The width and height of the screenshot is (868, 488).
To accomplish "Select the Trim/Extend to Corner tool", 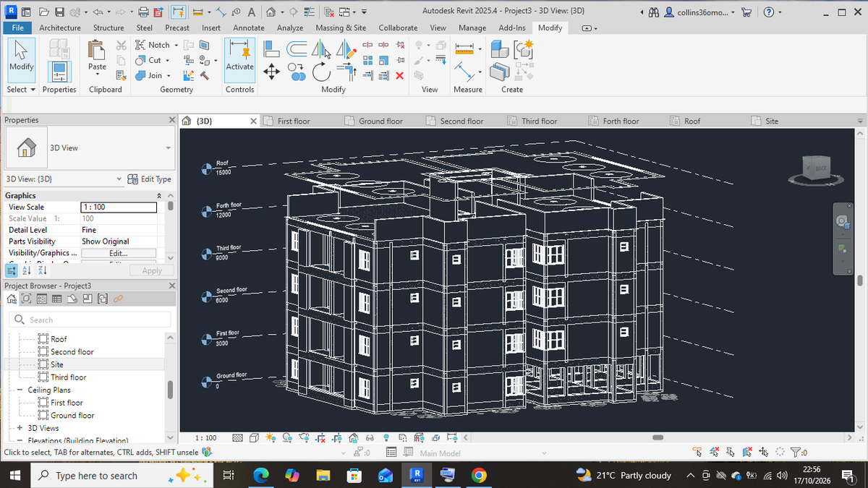I will [x=346, y=71].
